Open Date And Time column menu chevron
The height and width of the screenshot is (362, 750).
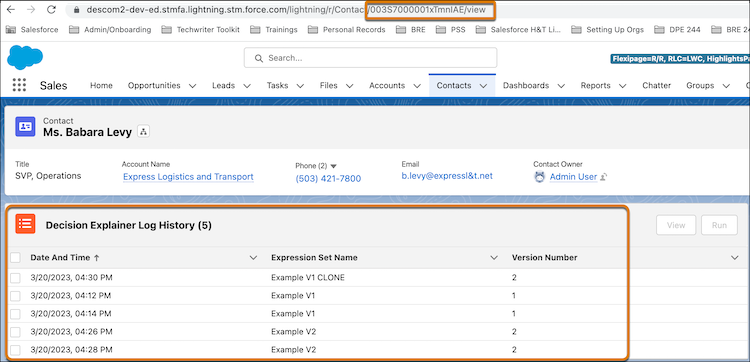pos(254,258)
